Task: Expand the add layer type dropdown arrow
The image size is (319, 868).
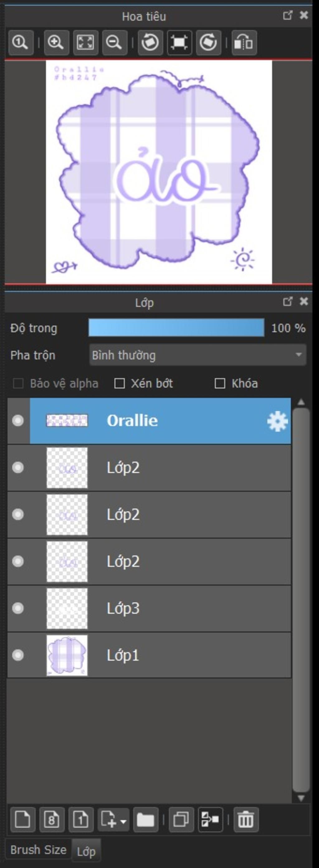Action: coord(123,822)
